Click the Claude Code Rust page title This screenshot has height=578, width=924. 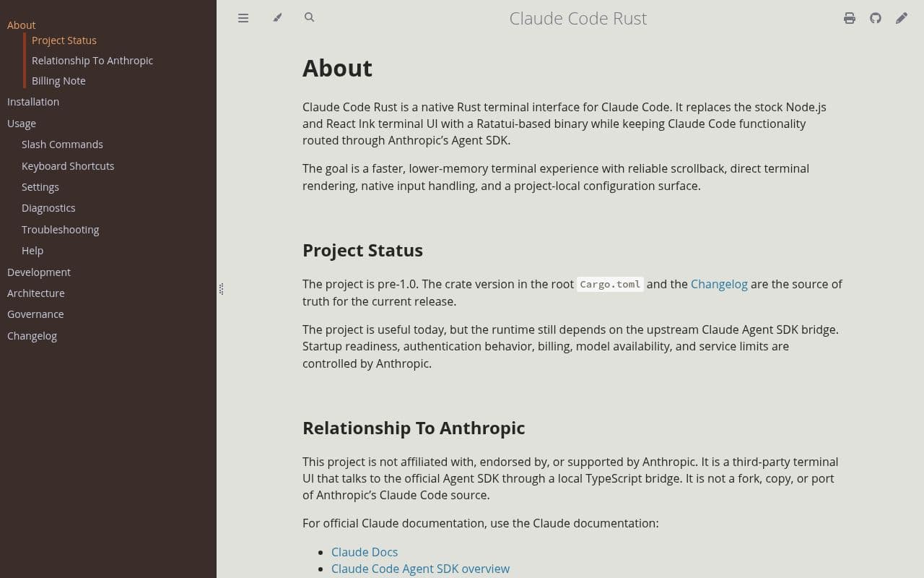(578, 18)
